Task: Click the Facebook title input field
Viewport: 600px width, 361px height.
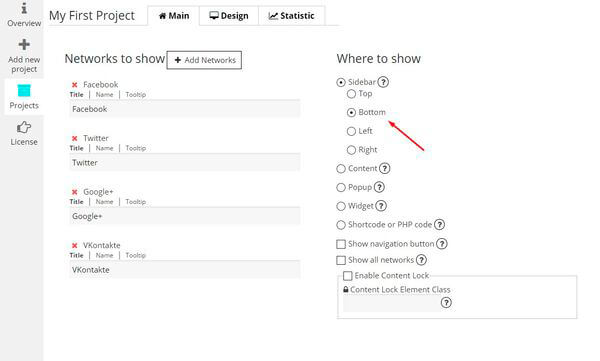Action: tap(185, 109)
